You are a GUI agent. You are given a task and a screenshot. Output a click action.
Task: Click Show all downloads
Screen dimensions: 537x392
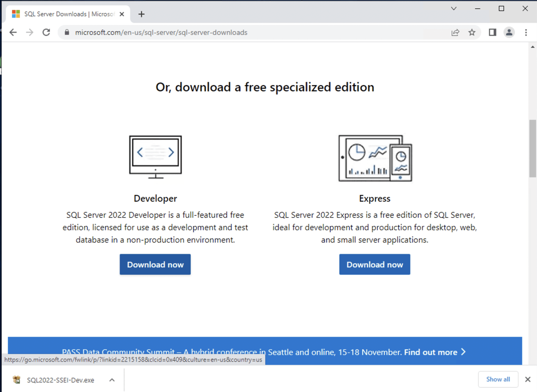pos(498,379)
